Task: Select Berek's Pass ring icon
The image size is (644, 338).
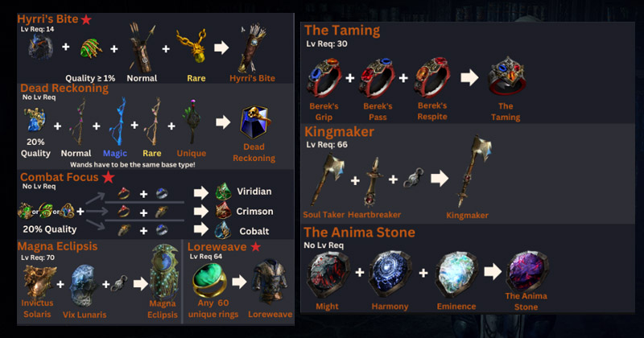Action: tap(377, 77)
